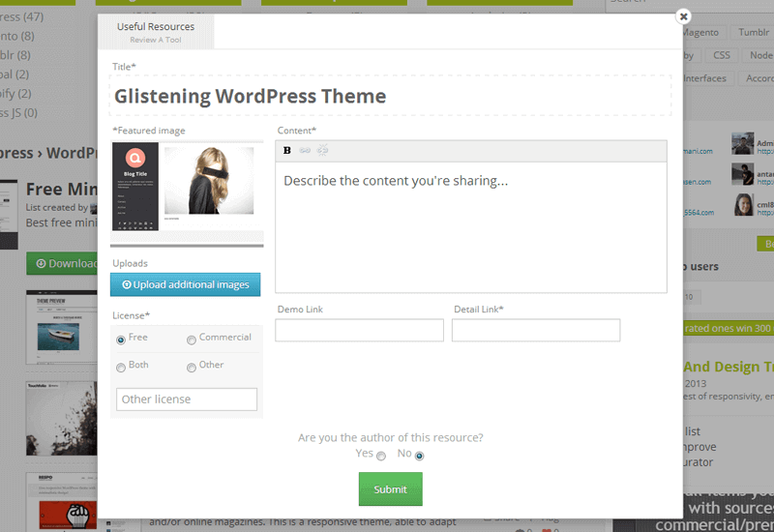Click Upload additional images button
The height and width of the screenshot is (532, 774).
pyautogui.click(x=185, y=284)
